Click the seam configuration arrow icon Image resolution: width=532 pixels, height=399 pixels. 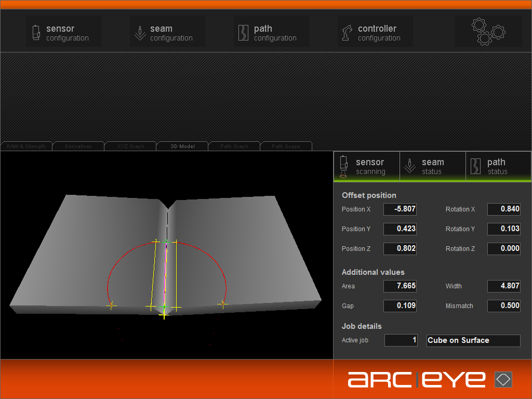tap(140, 33)
